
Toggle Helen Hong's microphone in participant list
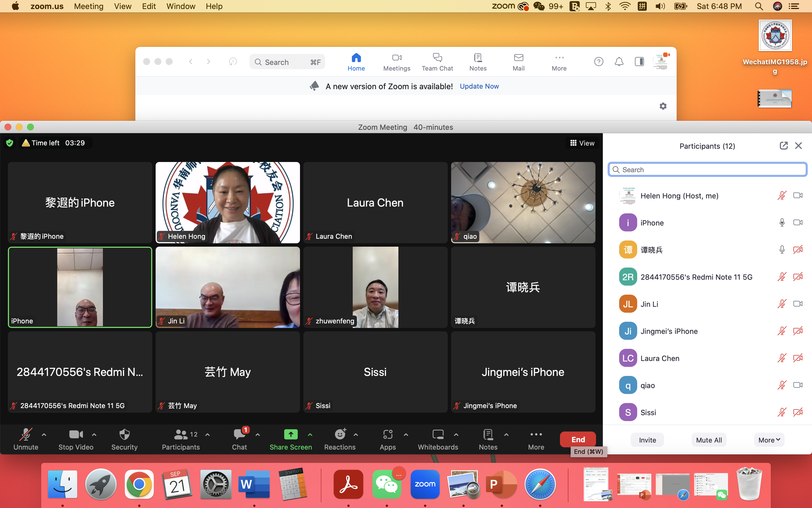coord(782,196)
